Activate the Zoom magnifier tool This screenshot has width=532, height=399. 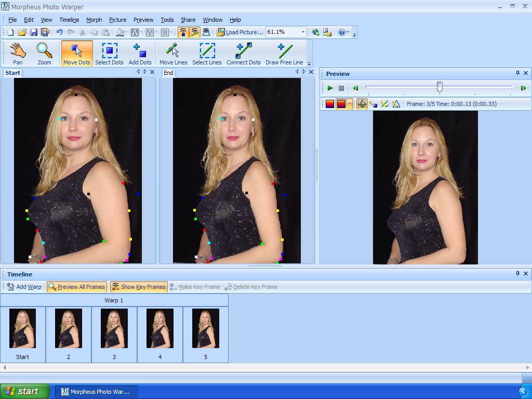(x=44, y=54)
